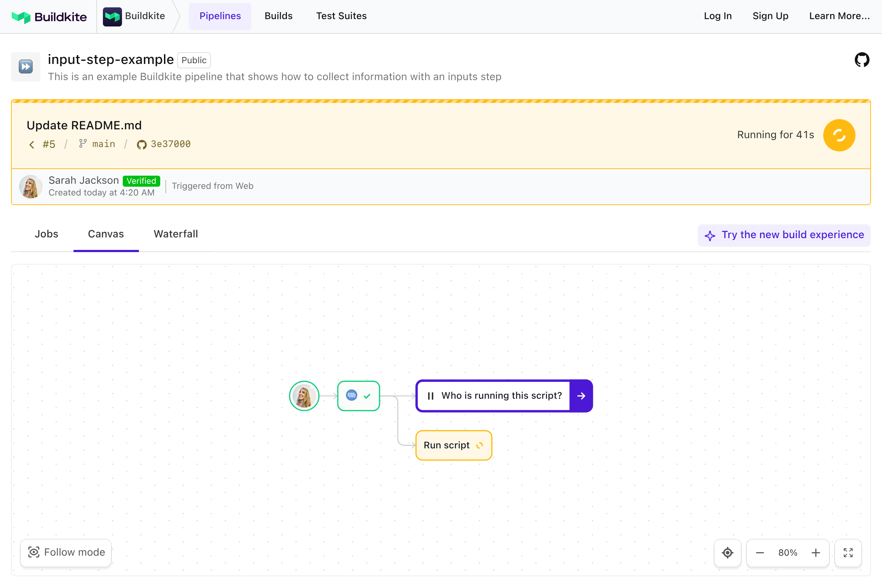This screenshot has height=588, width=882.
Task: Click the yellow running build status icon
Action: pos(839,135)
